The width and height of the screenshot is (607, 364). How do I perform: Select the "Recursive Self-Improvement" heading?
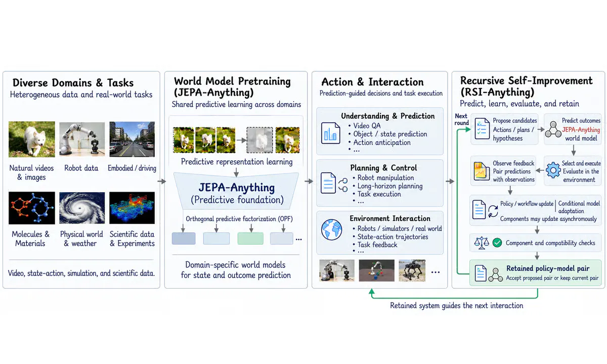[526, 81]
